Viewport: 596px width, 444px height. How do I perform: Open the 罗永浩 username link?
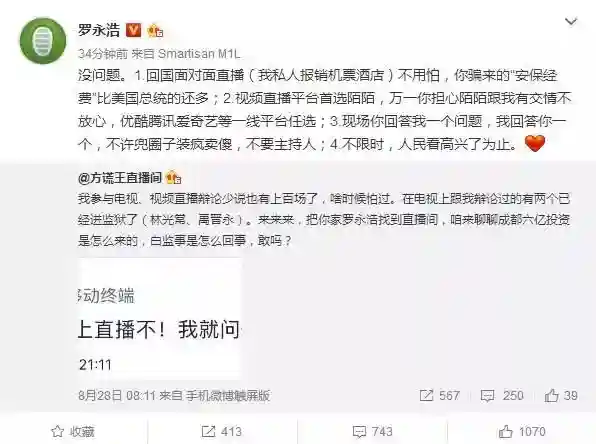click(99, 30)
